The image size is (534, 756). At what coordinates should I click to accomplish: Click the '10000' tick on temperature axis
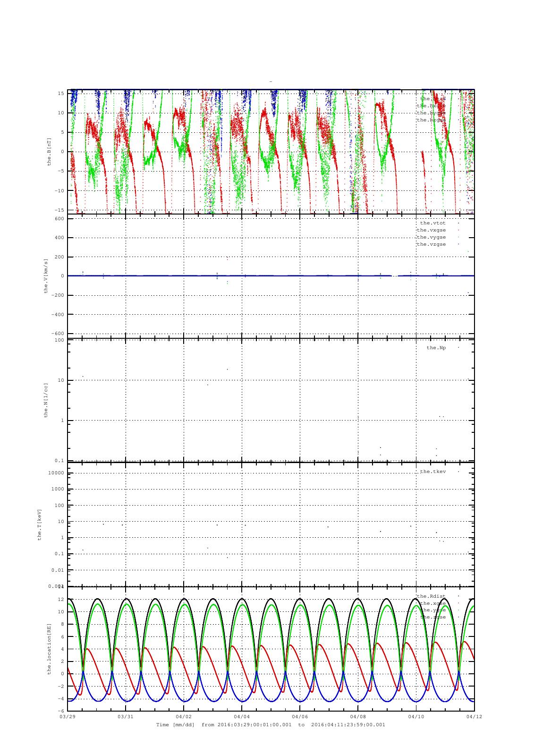(56, 473)
